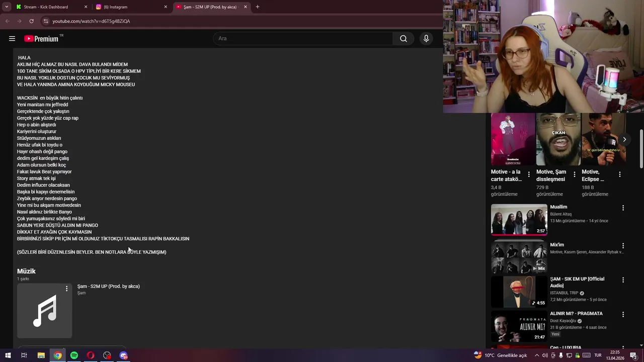Focus the YouTube search box
This screenshot has width=644, height=362.
pyautogui.click(x=303, y=39)
